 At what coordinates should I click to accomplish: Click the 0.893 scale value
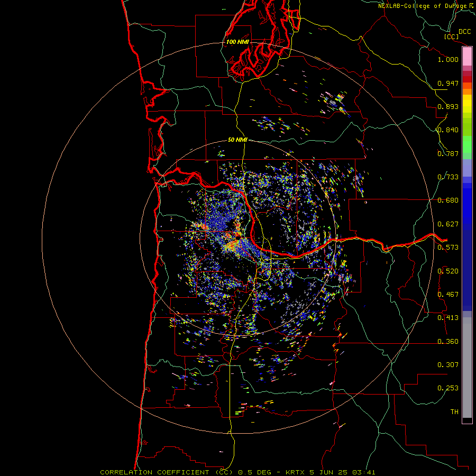pyautogui.click(x=448, y=106)
